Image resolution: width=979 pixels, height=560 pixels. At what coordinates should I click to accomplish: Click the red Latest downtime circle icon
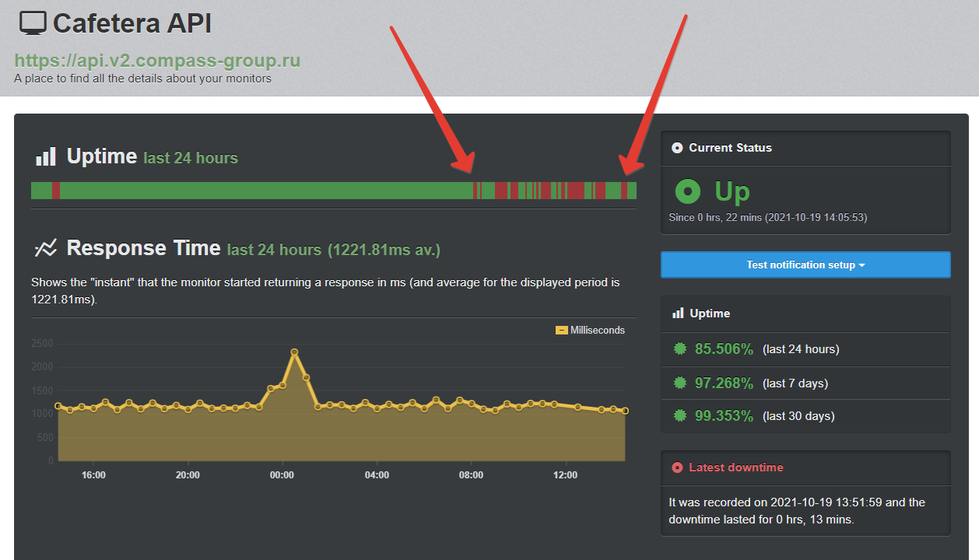[x=677, y=467]
